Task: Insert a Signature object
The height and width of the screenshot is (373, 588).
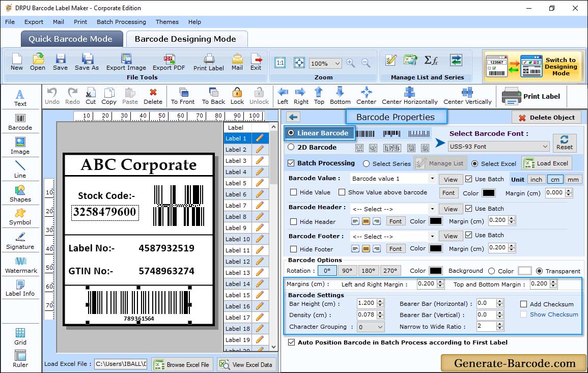Action: tap(20, 241)
